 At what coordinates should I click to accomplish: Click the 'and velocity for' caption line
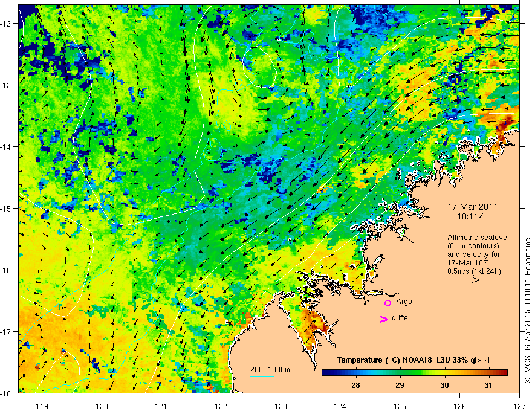473,254
